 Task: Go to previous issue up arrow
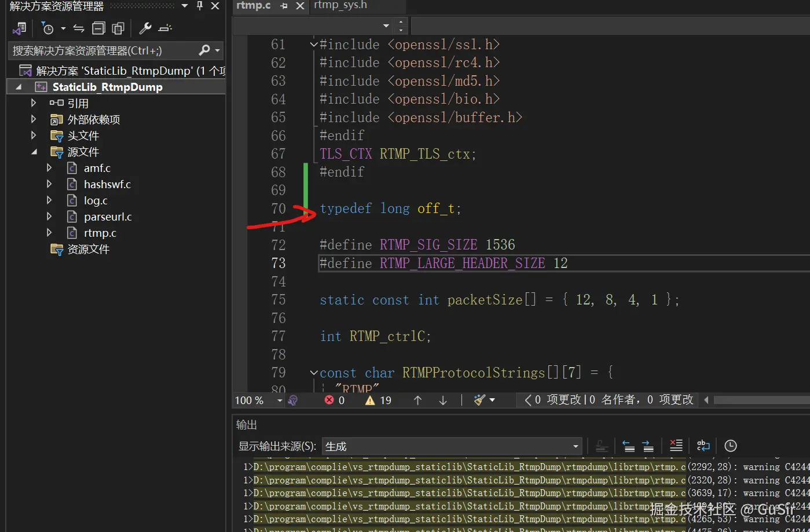click(417, 400)
